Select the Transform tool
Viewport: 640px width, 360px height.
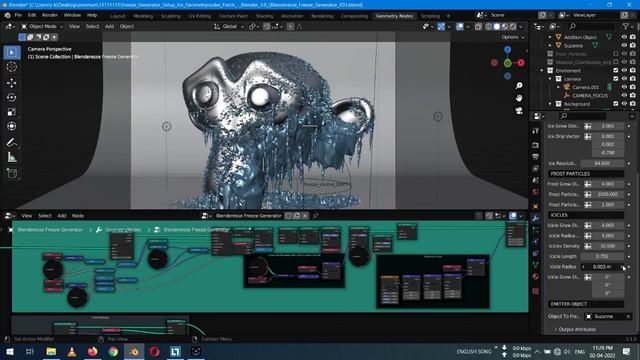[x=11, y=126]
